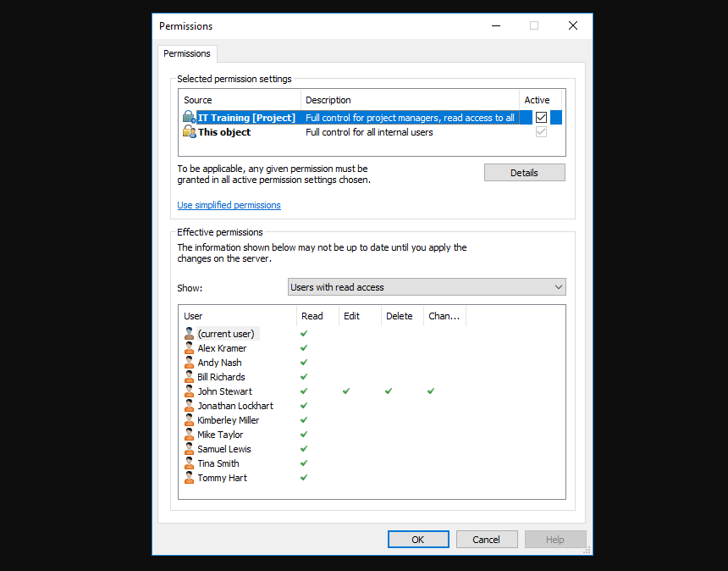Viewport: 728px width, 571px height.
Task: Click John Stewart's user icon
Action: tap(189, 391)
